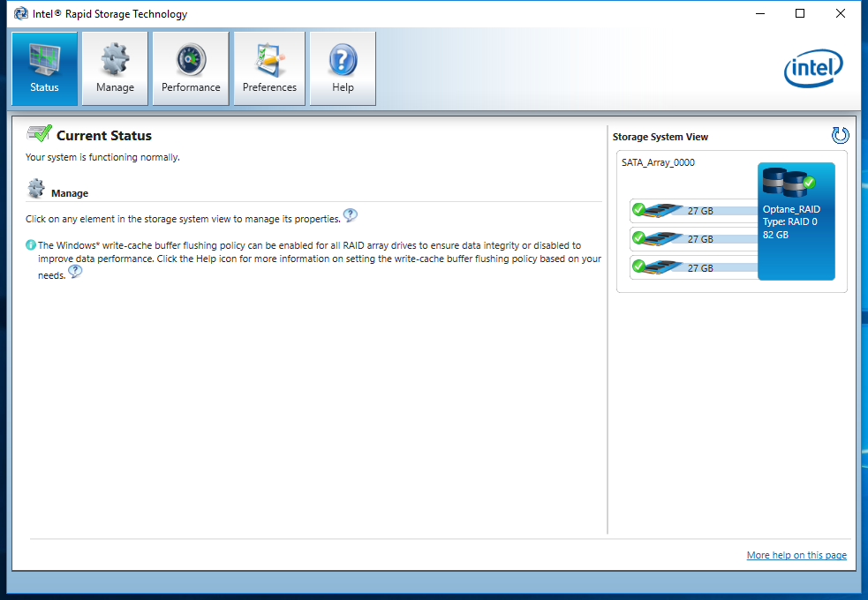Select the Optane_RAID volume
868x600 pixels.
(796, 221)
